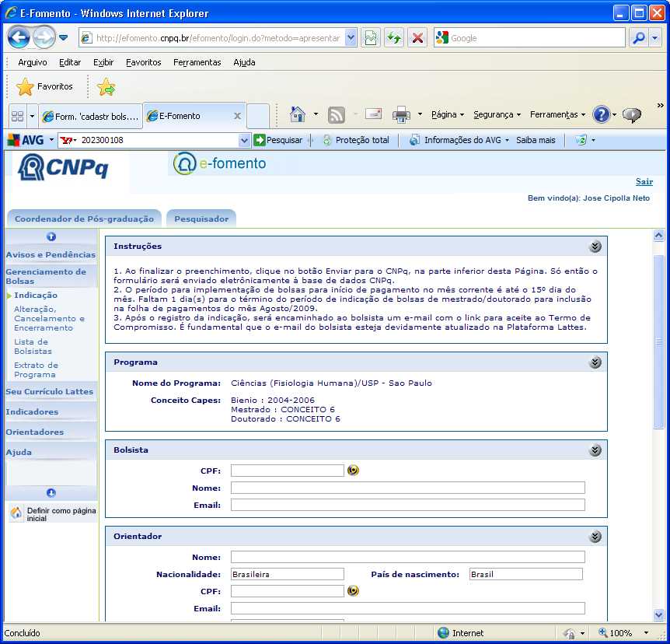
Task: Open the Quick Tabs grid icon
Action: (18, 116)
